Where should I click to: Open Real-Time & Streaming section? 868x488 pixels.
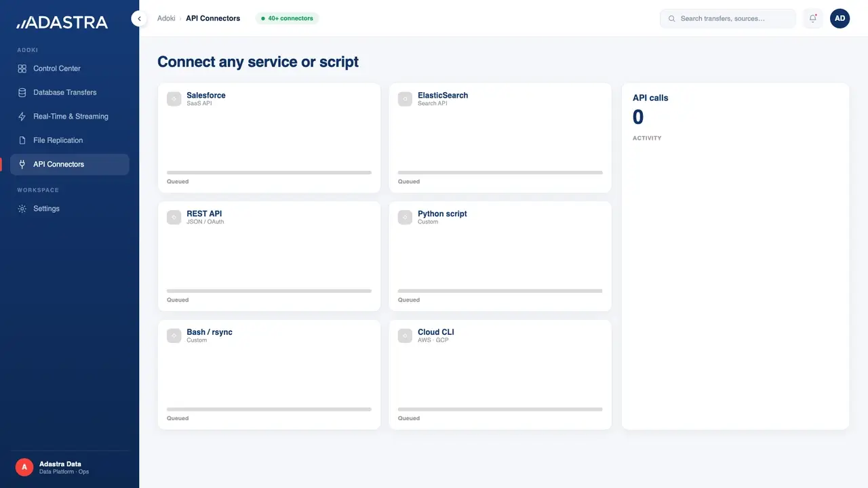click(x=69, y=117)
